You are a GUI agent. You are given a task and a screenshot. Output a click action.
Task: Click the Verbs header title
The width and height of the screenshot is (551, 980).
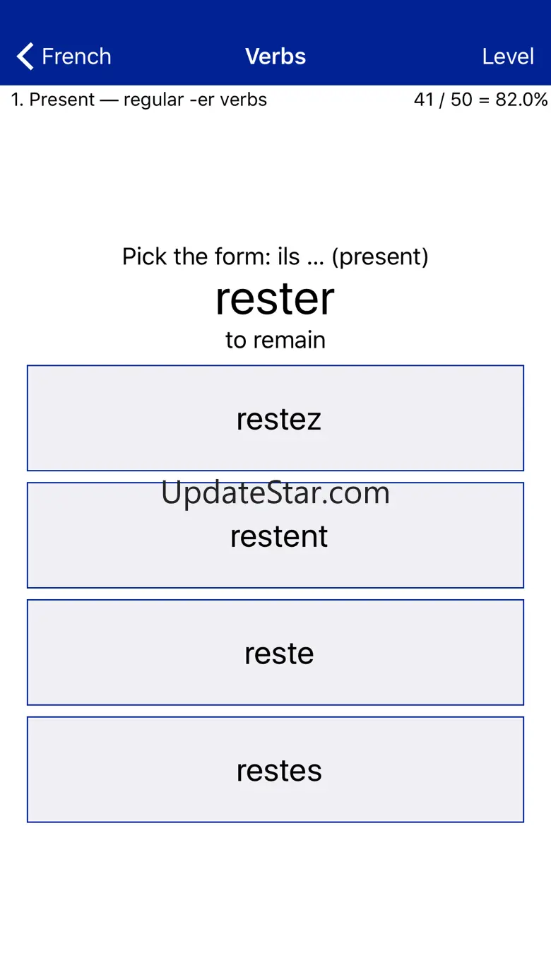tap(275, 57)
